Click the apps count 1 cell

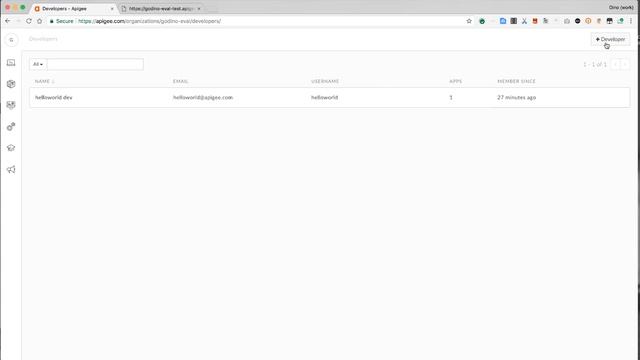(451, 98)
